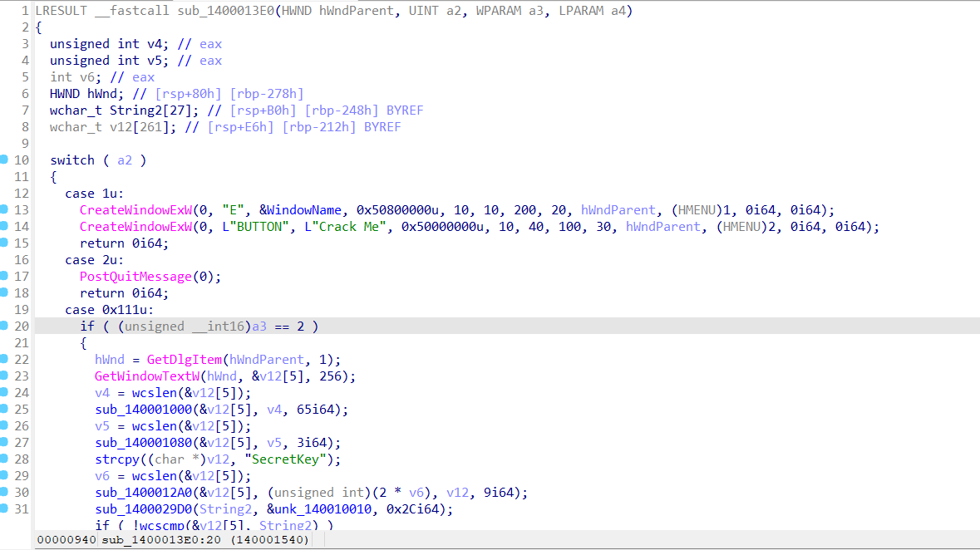The width and height of the screenshot is (980, 550).
Task: Open sub_140001000 call on line 25
Action: 143,410
